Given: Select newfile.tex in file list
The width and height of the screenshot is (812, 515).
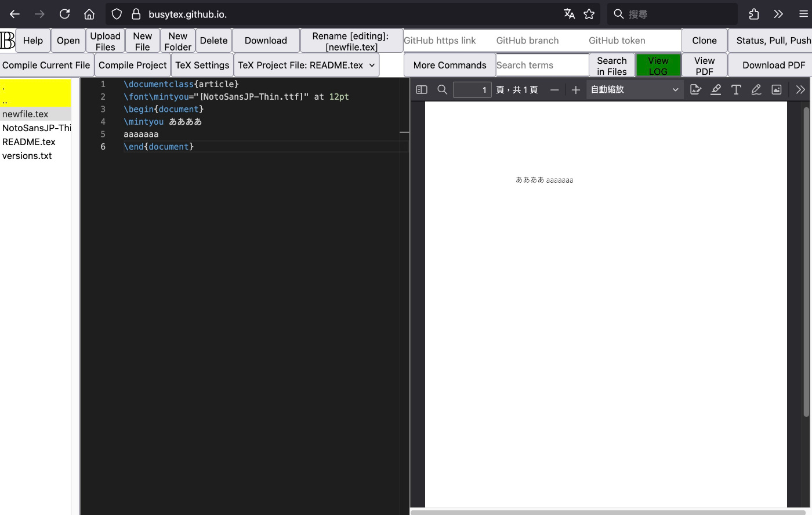Looking at the screenshot, I should pyautogui.click(x=35, y=114).
